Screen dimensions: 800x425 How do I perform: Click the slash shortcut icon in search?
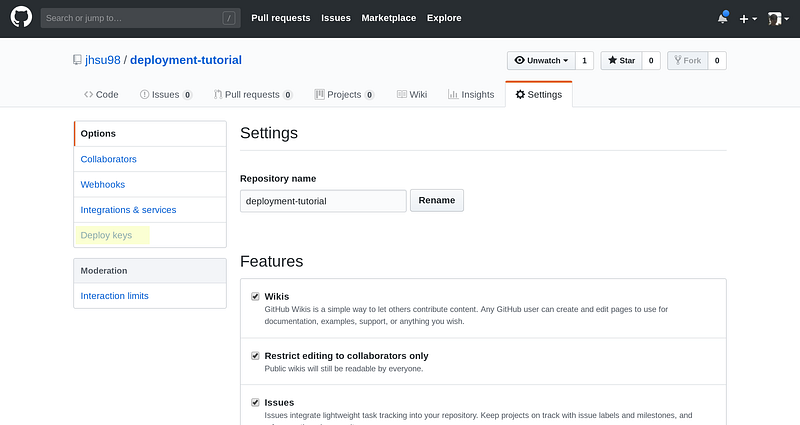click(x=229, y=18)
